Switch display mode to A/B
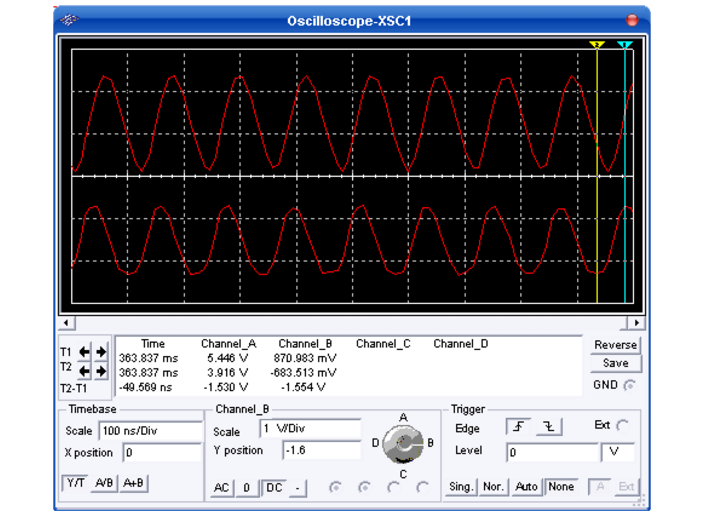This screenshot has height=517, width=710. 105,483
